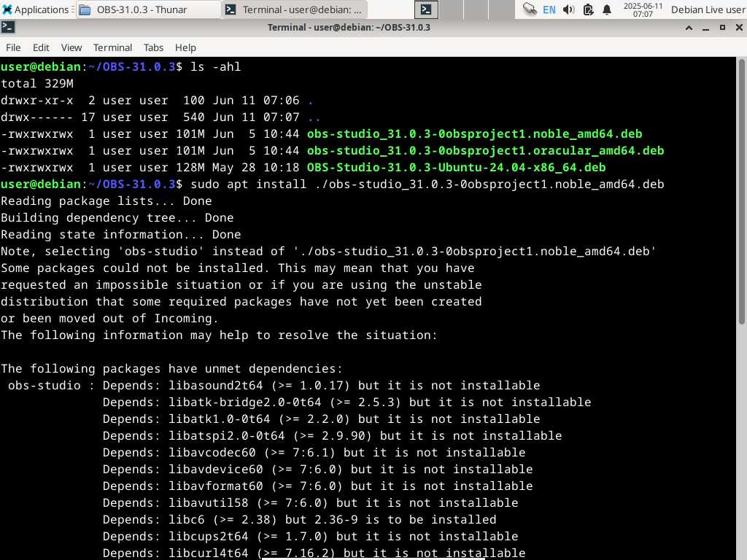The width and height of the screenshot is (747, 560).
Task: Select the Terminal taskbar window button
Action: coord(295,9)
